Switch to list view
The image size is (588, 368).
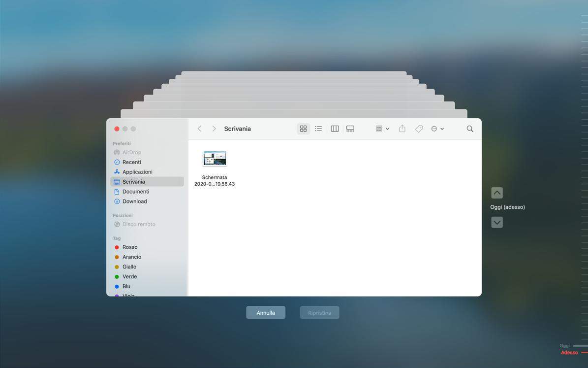pos(318,129)
